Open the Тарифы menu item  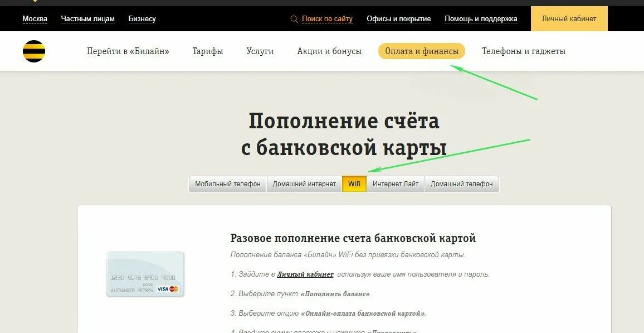208,51
